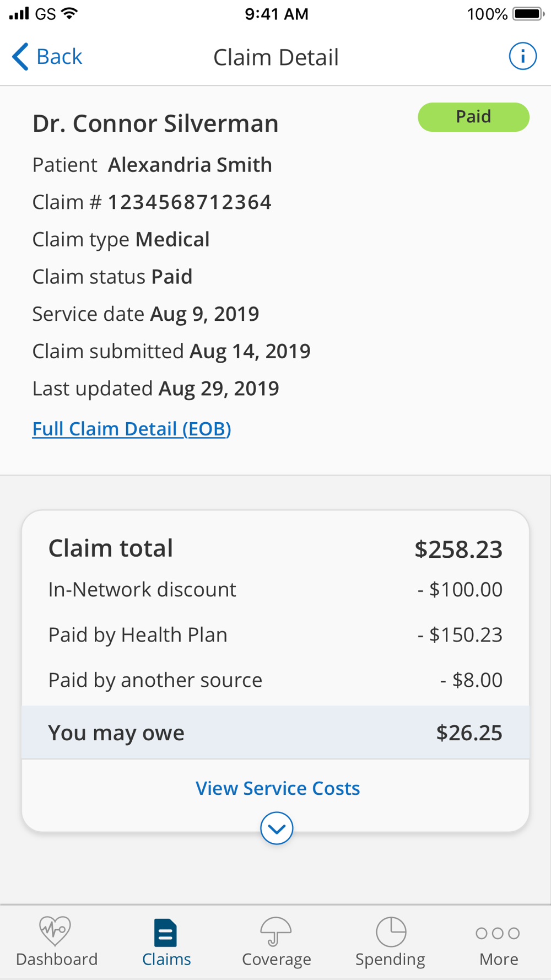Switch to the Spending tab label
This screenshot has width=551, height=980.
390,960
